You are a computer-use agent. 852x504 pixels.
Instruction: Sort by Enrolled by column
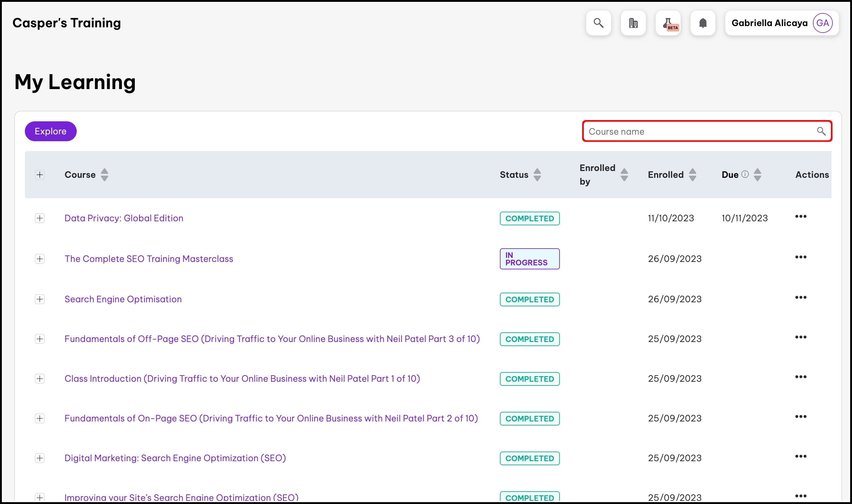624,174
